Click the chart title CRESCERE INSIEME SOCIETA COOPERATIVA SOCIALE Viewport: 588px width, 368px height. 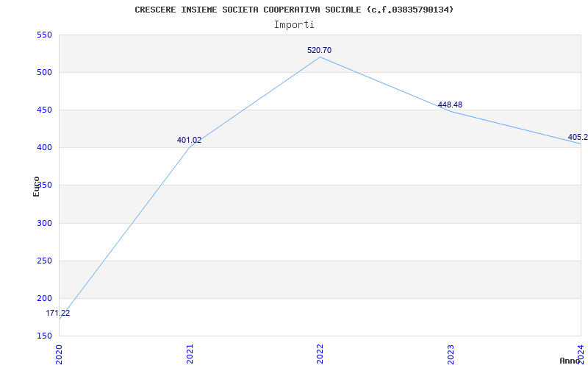click(294, 10)
